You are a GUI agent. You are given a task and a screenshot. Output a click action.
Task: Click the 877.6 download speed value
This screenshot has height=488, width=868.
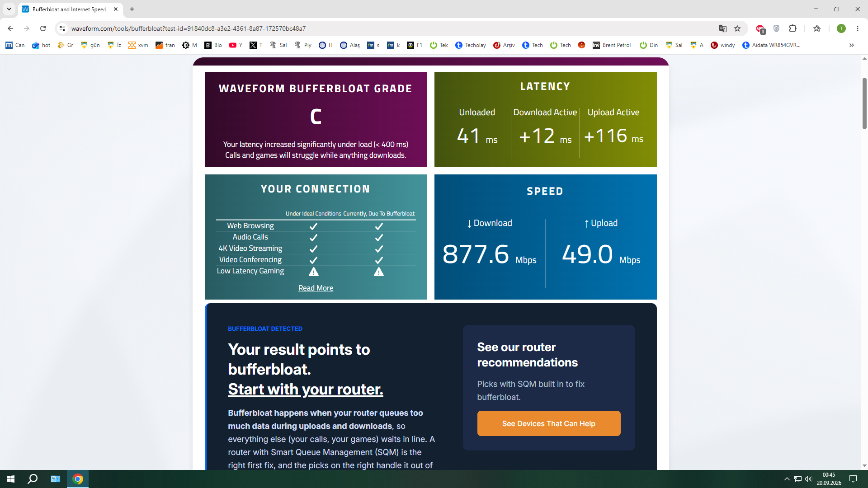[476, 254]
